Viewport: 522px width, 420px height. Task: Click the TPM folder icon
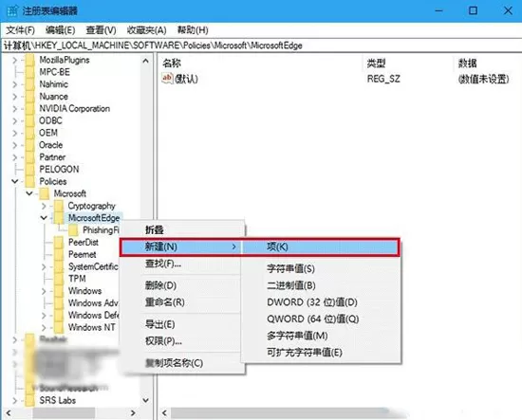pos(59,279)
